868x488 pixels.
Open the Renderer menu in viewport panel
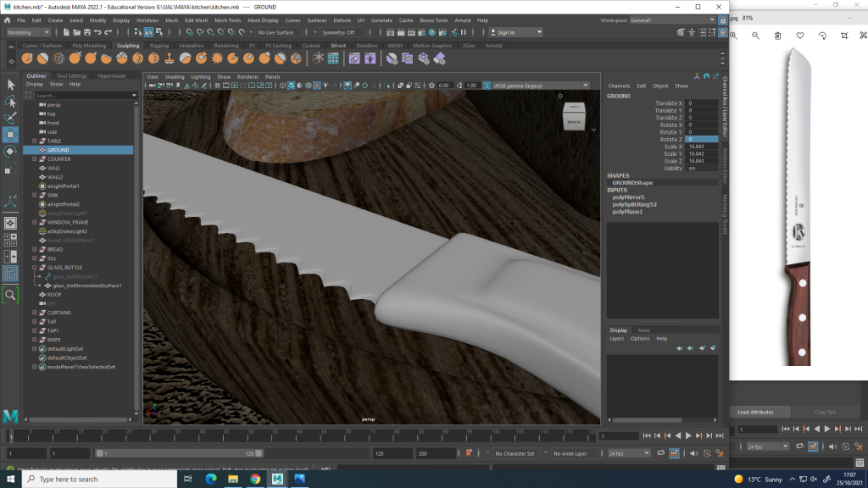[x=248, y=77]
